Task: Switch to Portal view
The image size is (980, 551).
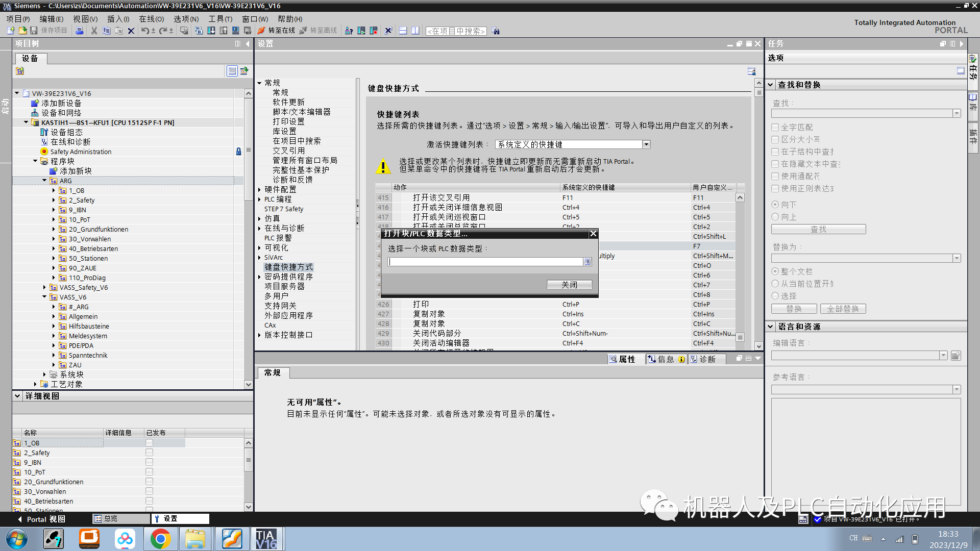Action: coord(41,519)
